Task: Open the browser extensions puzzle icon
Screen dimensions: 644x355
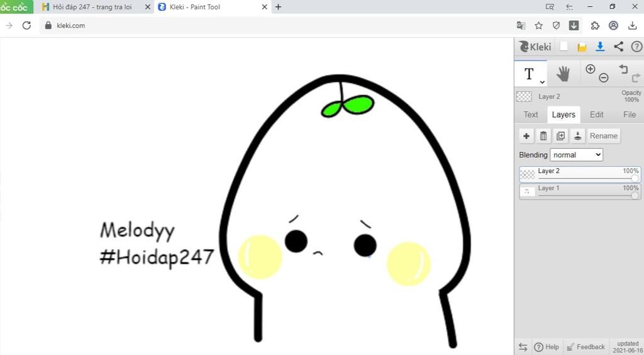Action: tap(595, 25)
